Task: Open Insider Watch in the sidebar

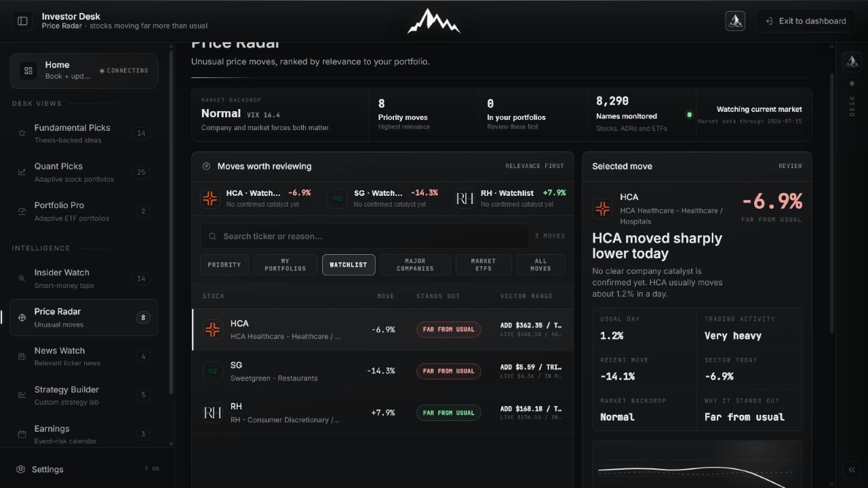Action: point(83,278)
